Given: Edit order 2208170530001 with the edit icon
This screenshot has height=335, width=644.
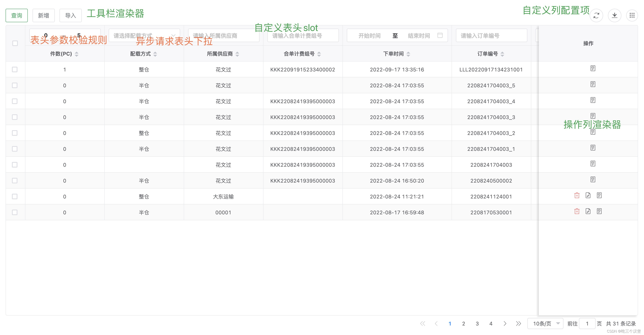Looking at the screenshot, I should pyautogui.click(x=588, y=211).
